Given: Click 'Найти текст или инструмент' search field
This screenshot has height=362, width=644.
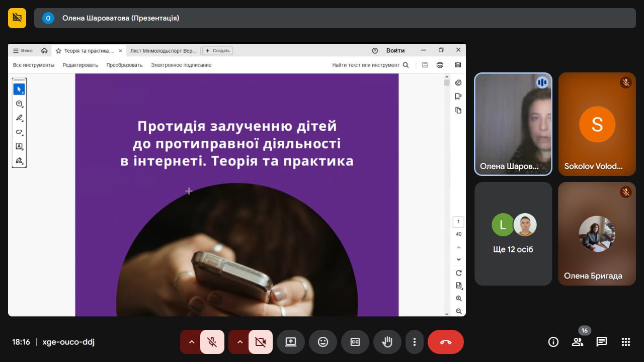Looking at the screenshot, I should tap(371, 65).
